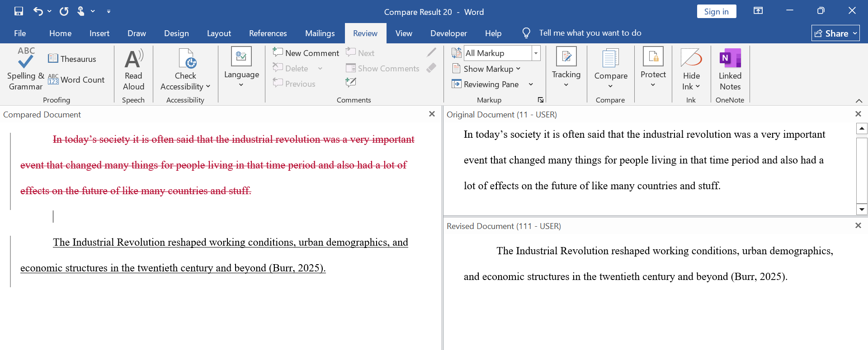Toggle Show Comments
Viewport: 868px width, 350px height.
point(382,68)
